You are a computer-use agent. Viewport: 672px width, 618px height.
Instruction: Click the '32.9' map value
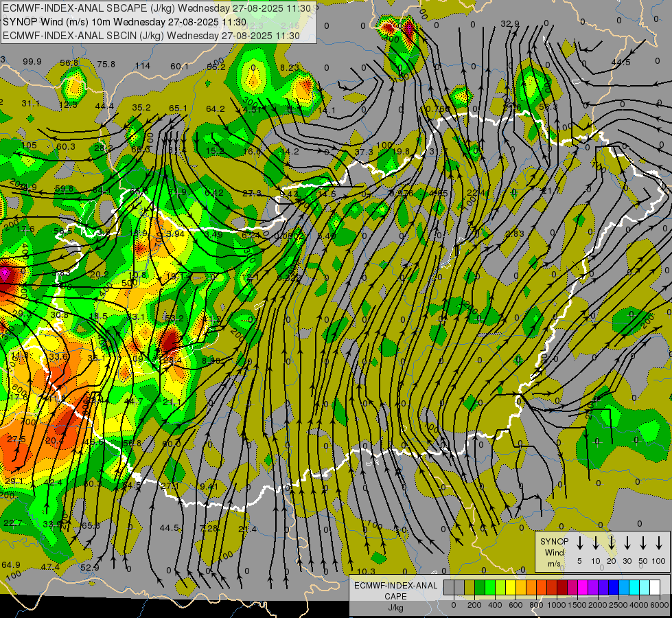point(510,23)
